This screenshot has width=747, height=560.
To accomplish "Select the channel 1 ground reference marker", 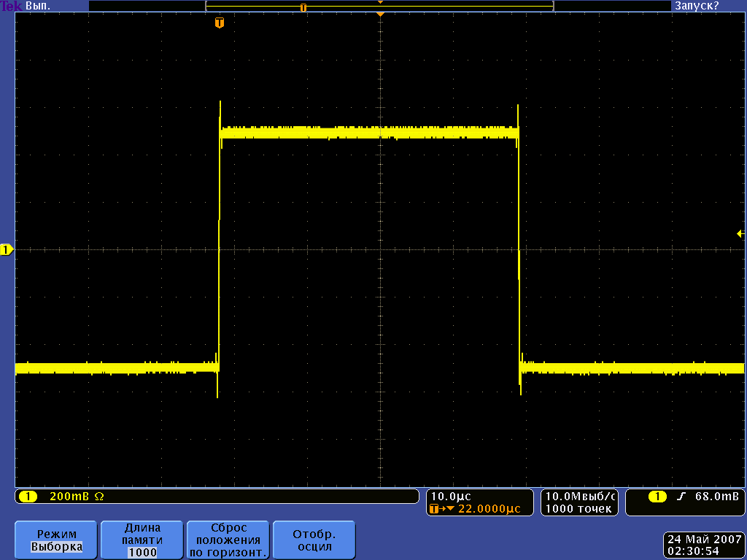I will click(x=7, y=250).
